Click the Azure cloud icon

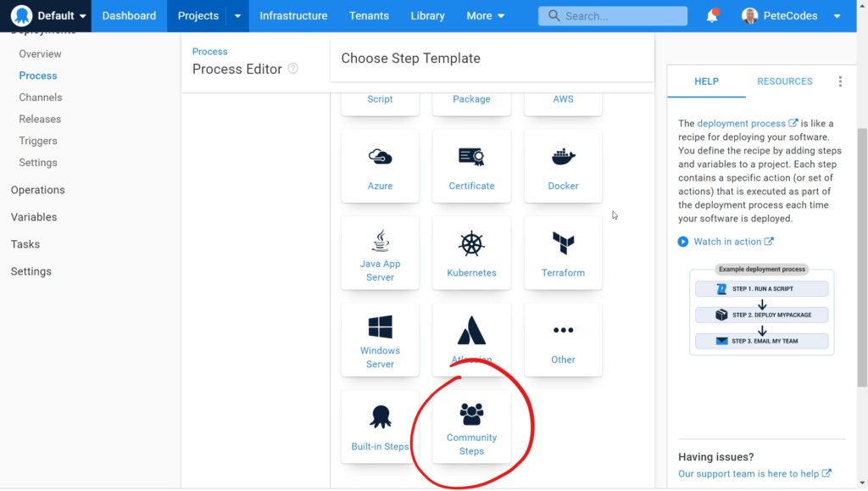tap(381, 157)
